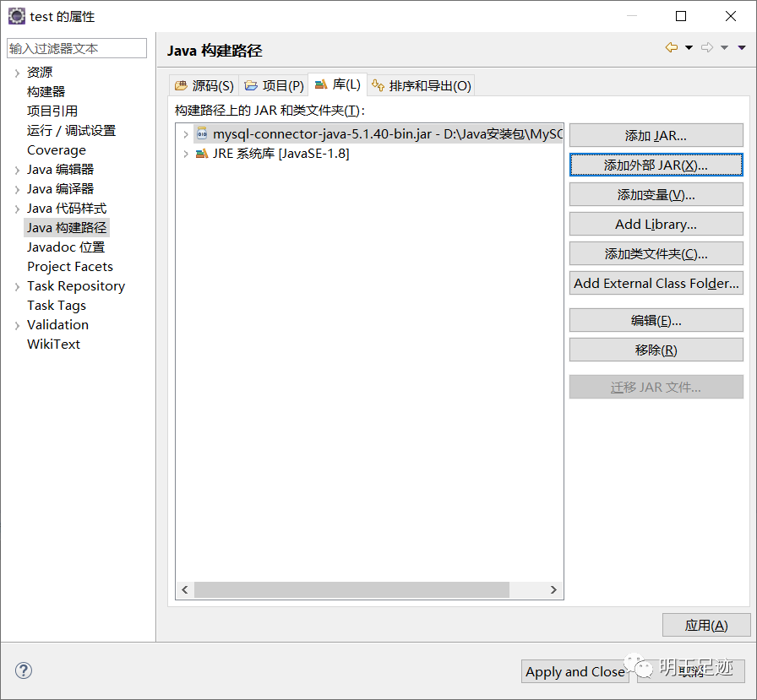Close the test 的属性 dialog
Viewport: 757px width, 700px height.
click(731, 16)
